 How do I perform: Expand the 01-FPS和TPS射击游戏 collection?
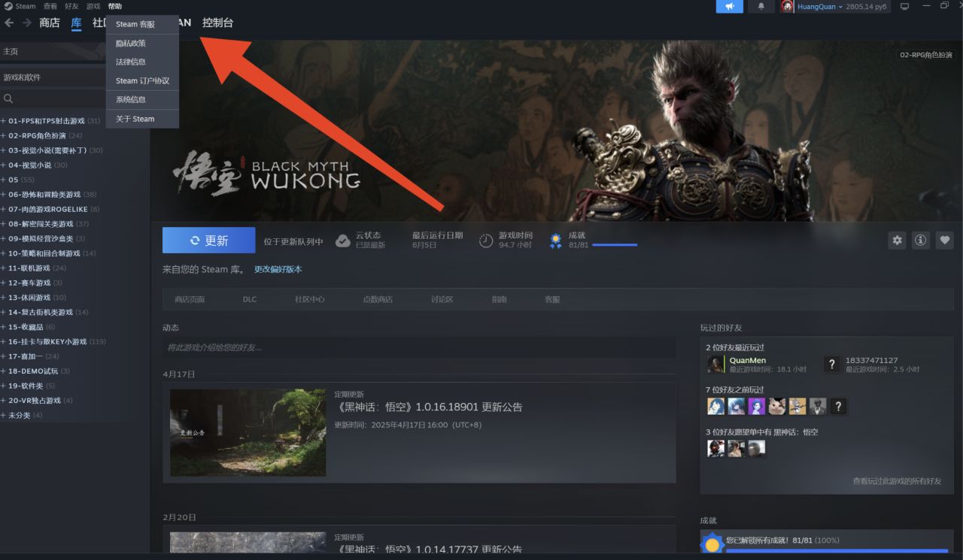[x=3, y=121]
